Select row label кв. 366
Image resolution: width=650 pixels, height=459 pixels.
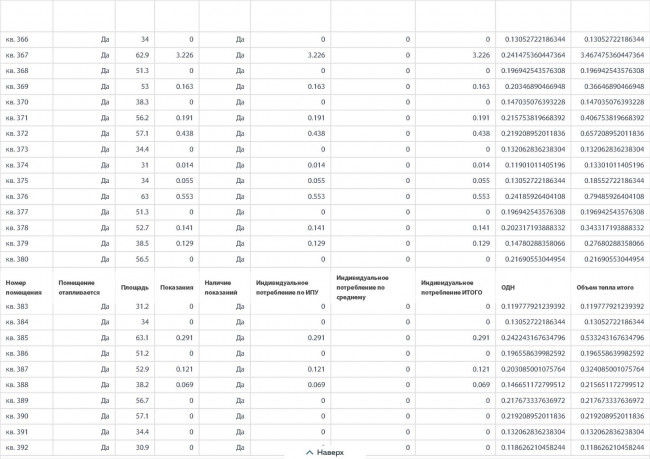coord(17,39)
